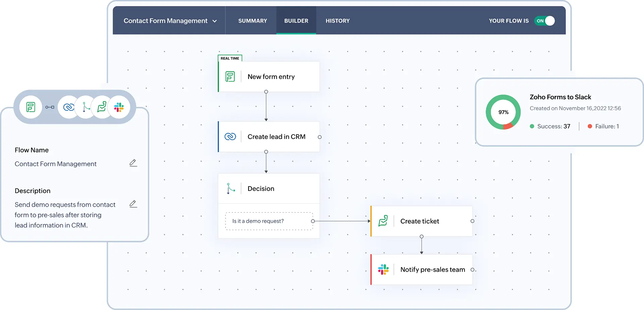Click the output connector of the demo request condition

313,221
